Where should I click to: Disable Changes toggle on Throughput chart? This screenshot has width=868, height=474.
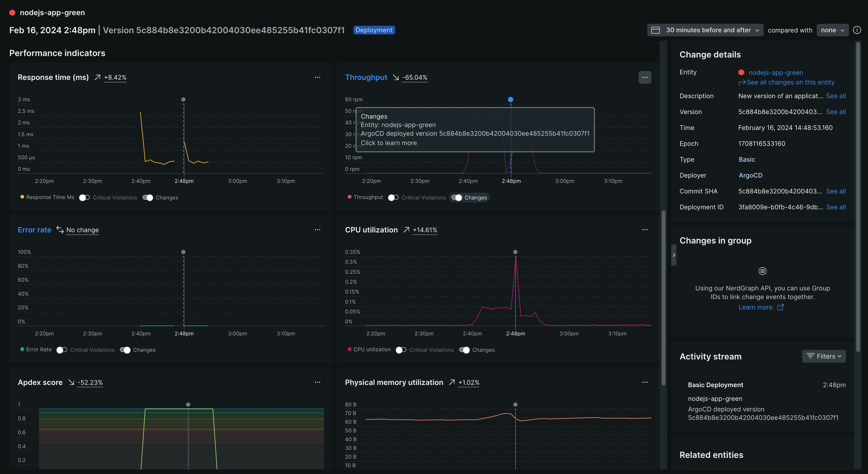click(457, 198)
